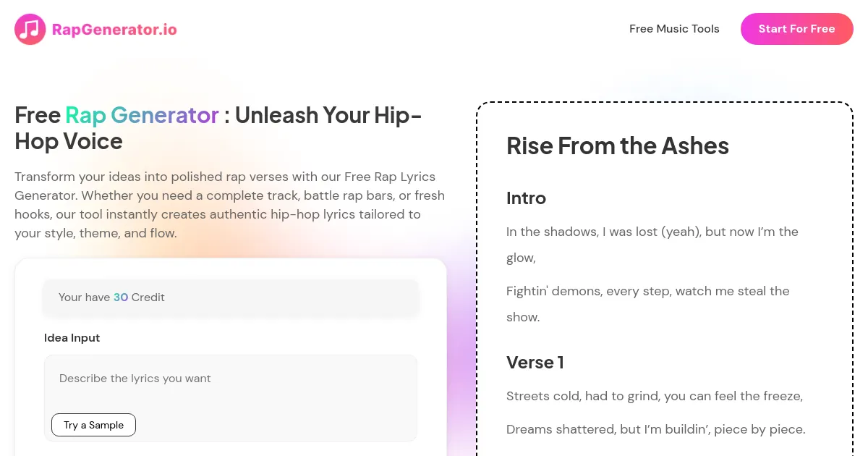The height and width of the screenshot is (456, 868).
Task: Select the lyric line starting with Streets cold
Action: [x=654, y=396]
